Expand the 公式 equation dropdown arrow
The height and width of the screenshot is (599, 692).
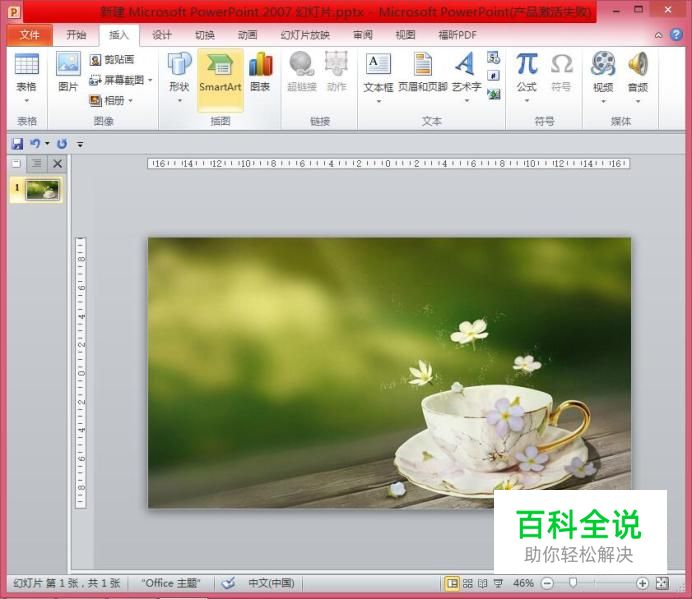coord(527,101)
